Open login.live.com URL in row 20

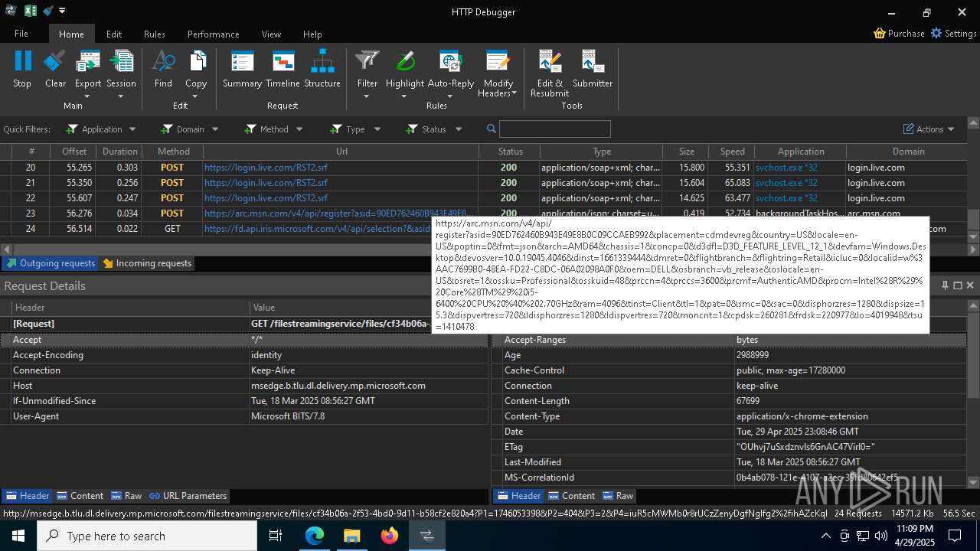pos(266,168)
